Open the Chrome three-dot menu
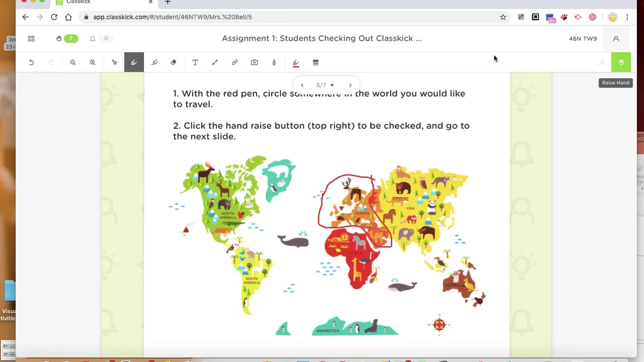Screen dimensions: 644x362 click(627, 17)
